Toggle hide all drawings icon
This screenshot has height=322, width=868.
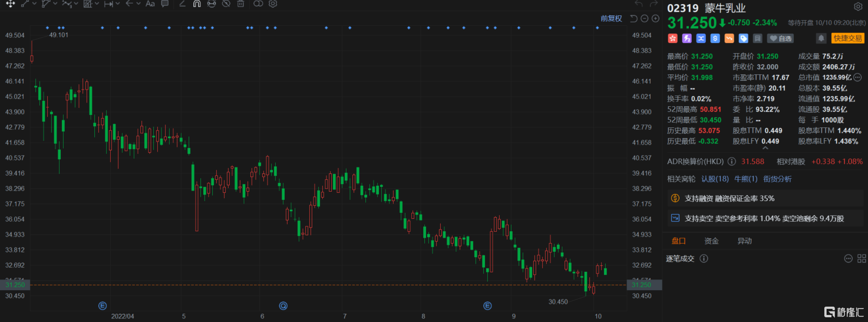(226, 4)
